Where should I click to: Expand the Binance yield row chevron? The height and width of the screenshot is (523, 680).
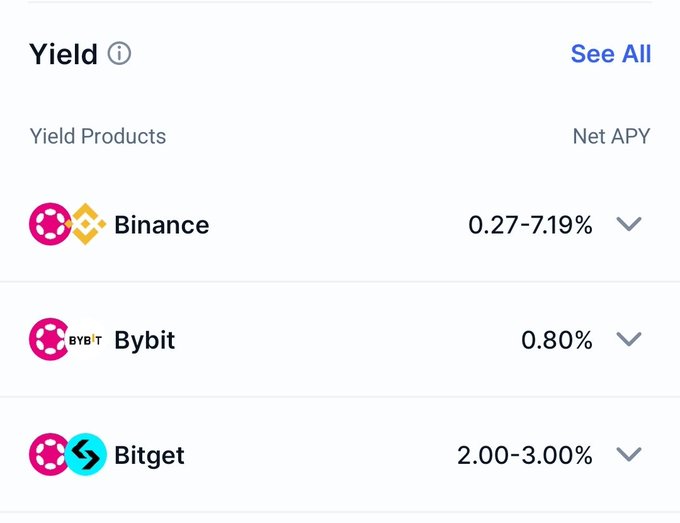[628, 225]
